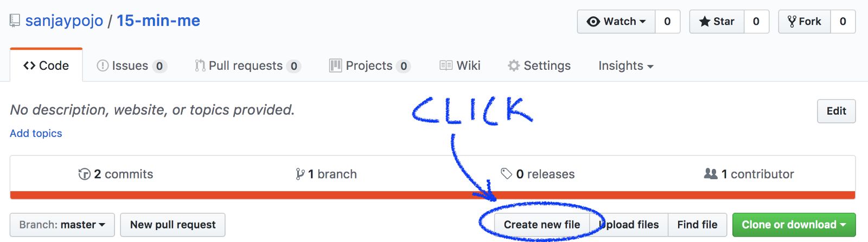The height and width of the screenshot is (242, 868).
Task: Click the Edit description button
Action: click(836, 111)
